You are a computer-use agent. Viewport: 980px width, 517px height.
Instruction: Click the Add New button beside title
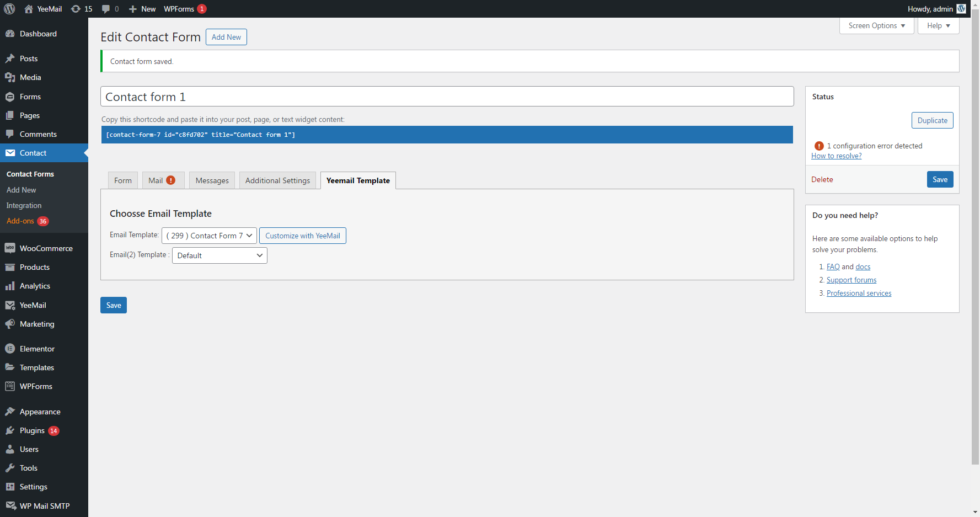(226, 37)
